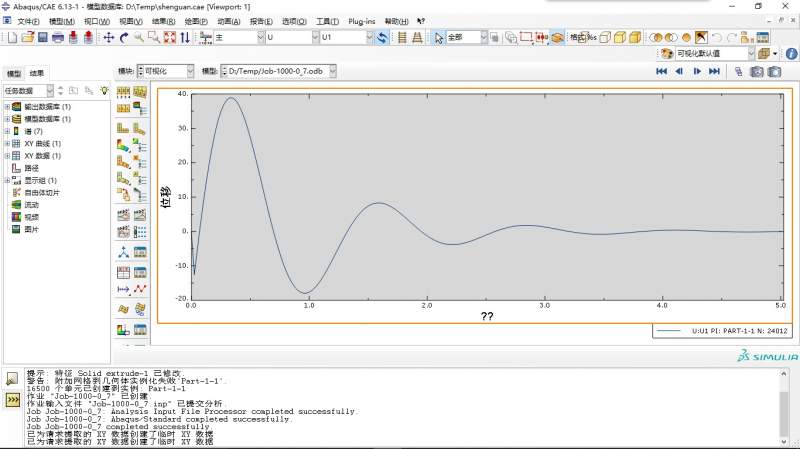This screenshot has width=800, height=449.
Task: Expand the XY 数据 (1) tree node
Action: (7, 156)
